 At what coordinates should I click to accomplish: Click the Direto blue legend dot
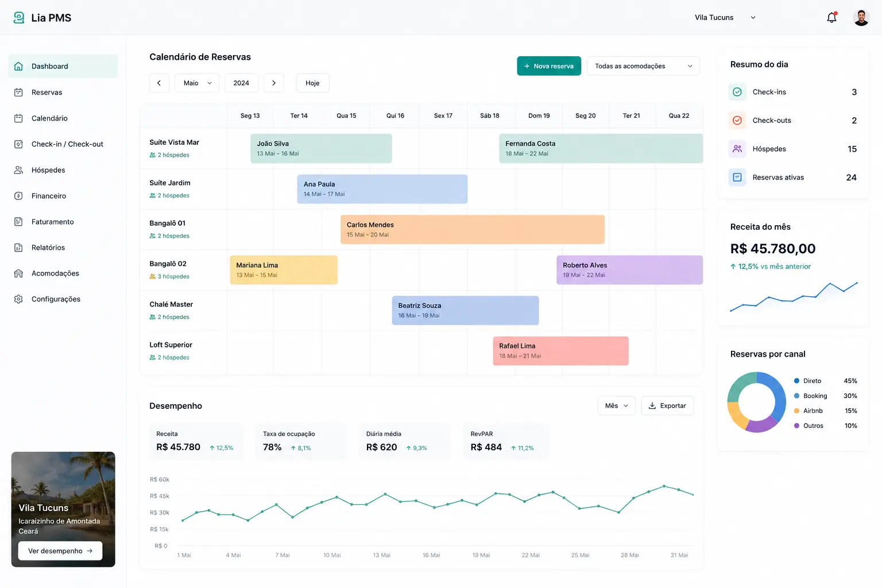coord(796,381)
